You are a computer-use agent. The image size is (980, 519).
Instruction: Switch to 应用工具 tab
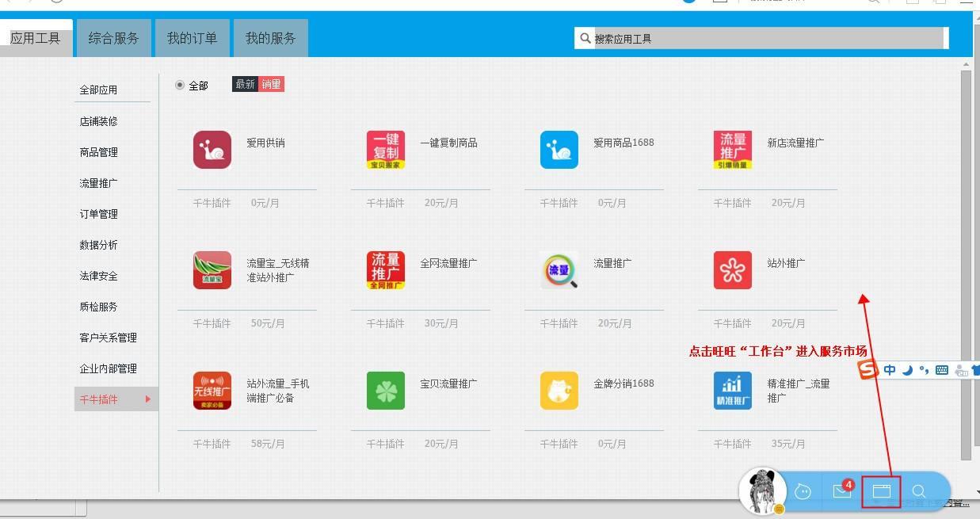click(x=36, y=38)
